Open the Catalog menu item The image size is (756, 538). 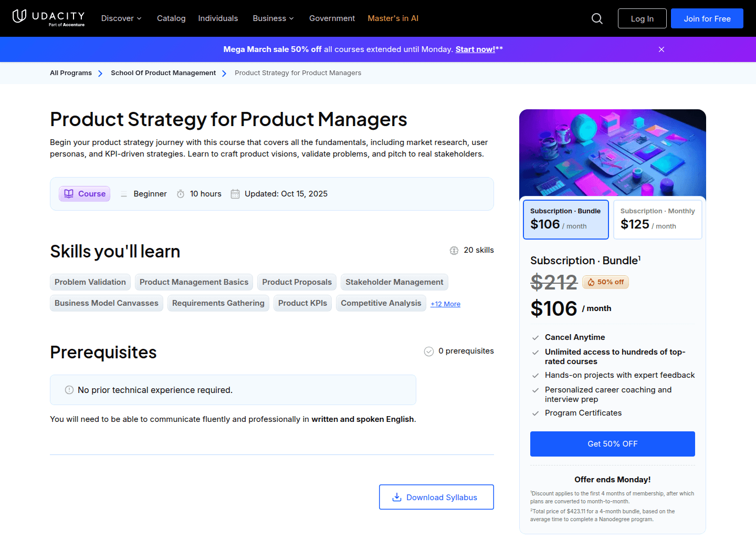pyautogui.click(x=171, y=18)
